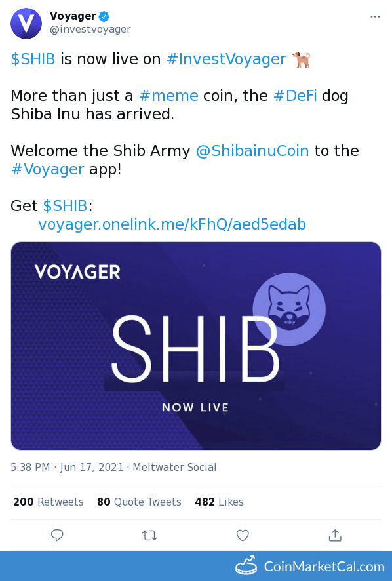The height and width of the screenshot is (581, 392).
Task: Click Voyager's verified blue checkmark badge
Action: (x=103, y=17)
